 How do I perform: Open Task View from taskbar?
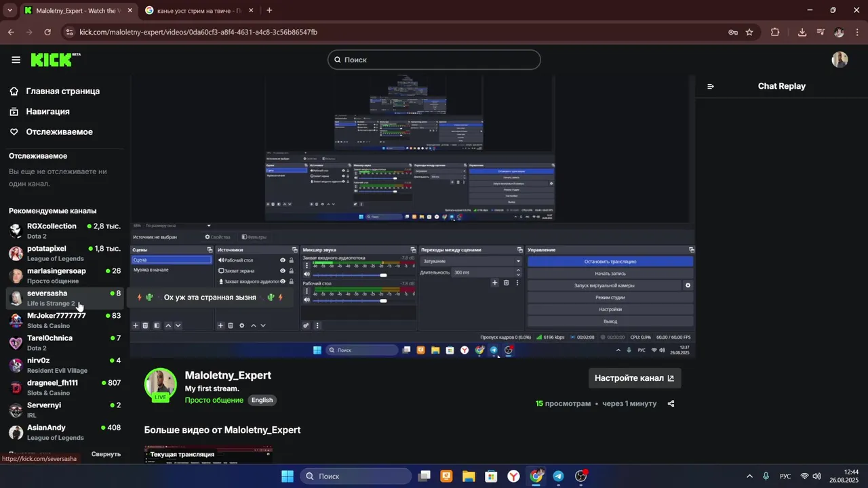pyautogui.click(x=424, y=476)
